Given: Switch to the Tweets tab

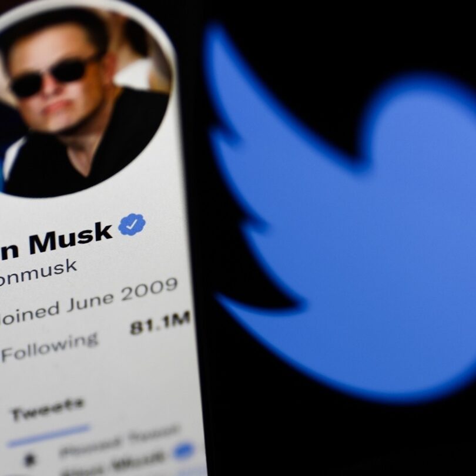Looking at the screenshot, I should [48, 408].
